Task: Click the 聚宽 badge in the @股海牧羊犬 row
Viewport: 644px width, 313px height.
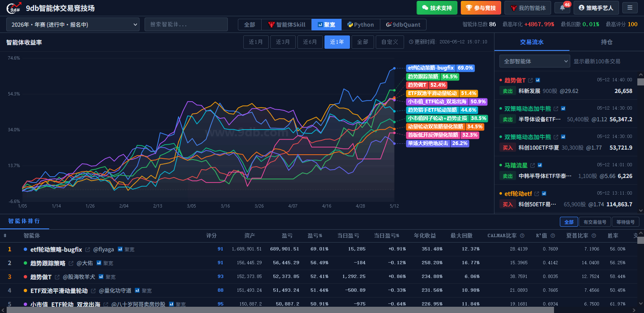Action: coord(107,277)
